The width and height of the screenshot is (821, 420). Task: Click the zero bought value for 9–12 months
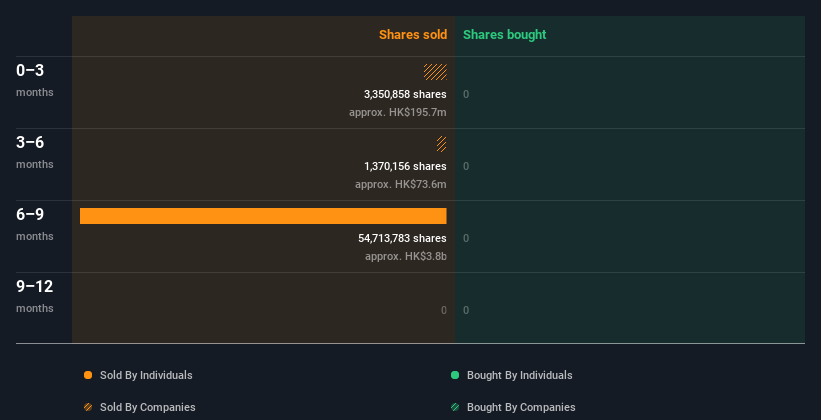pyautogui.click(x=466, y=311)
